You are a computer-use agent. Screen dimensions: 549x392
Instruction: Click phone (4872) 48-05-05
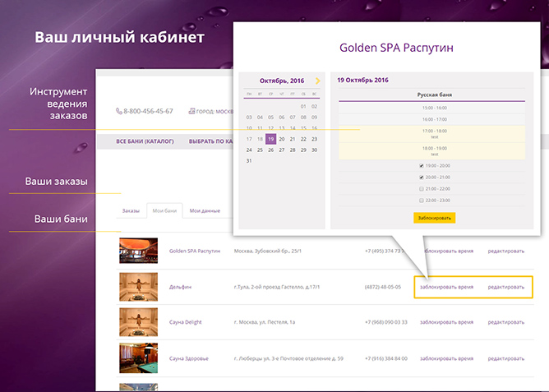pos(383,287)
